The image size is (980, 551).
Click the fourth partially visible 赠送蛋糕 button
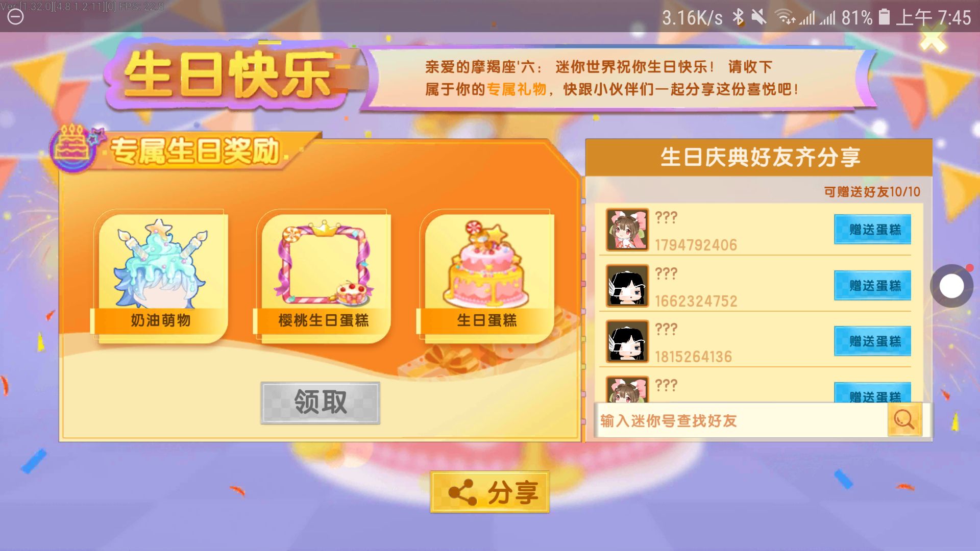tap(872, 393)
